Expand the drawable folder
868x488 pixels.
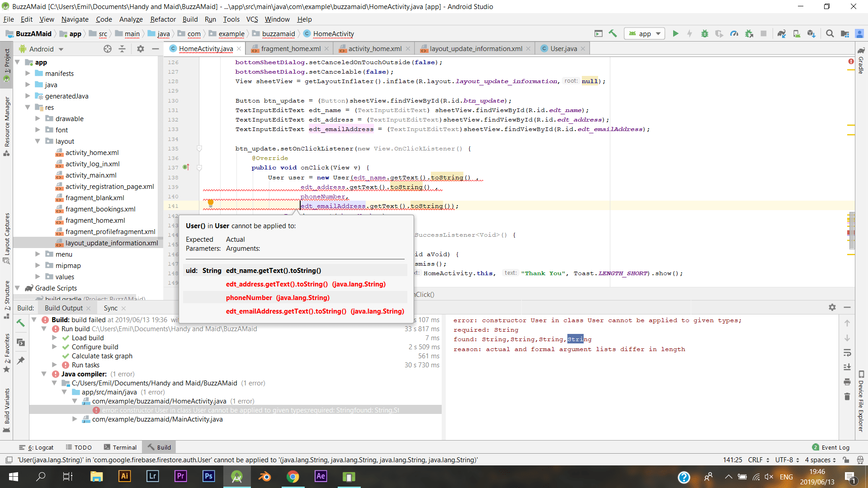(38, 118)
